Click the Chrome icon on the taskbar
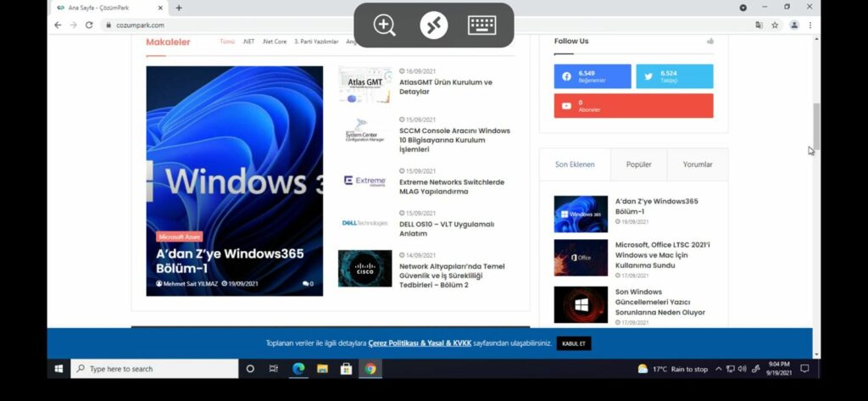 click(x=370, y=369)
